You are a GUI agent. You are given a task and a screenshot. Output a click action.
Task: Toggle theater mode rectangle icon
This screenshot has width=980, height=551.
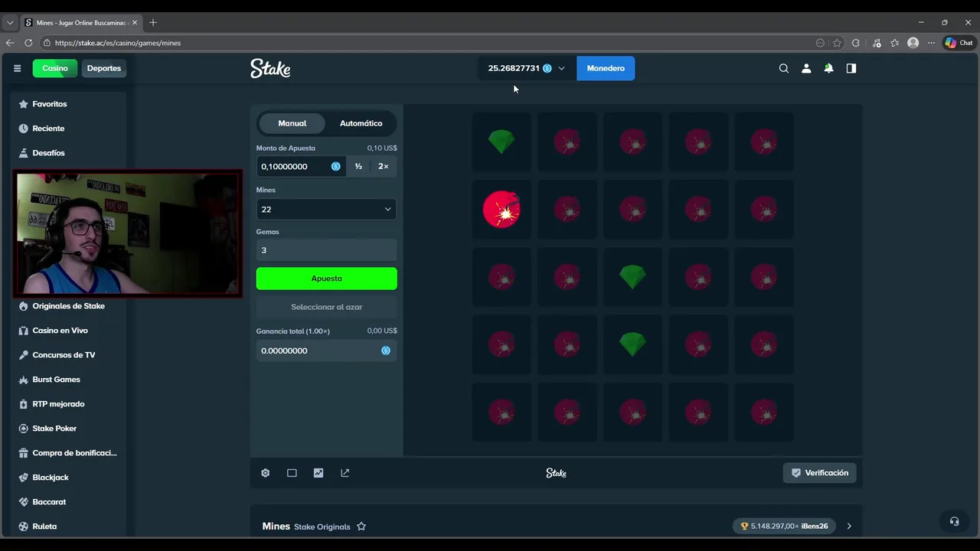tap(292, 473)
